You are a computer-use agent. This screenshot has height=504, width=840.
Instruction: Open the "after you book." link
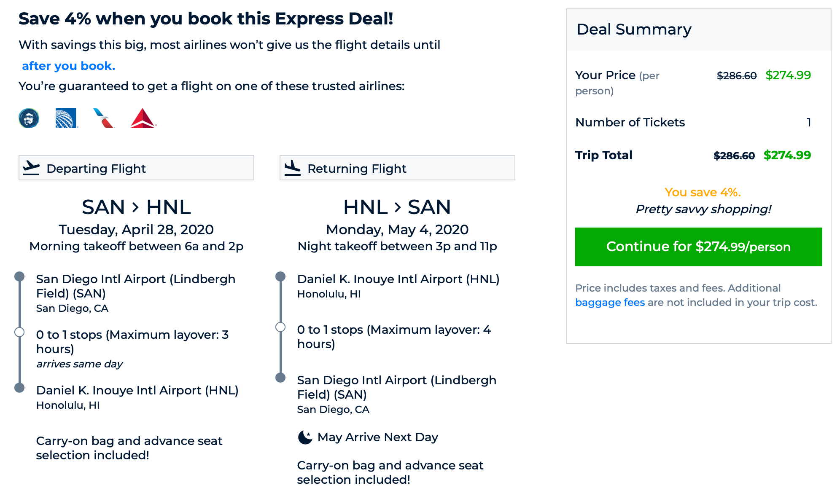68,66
